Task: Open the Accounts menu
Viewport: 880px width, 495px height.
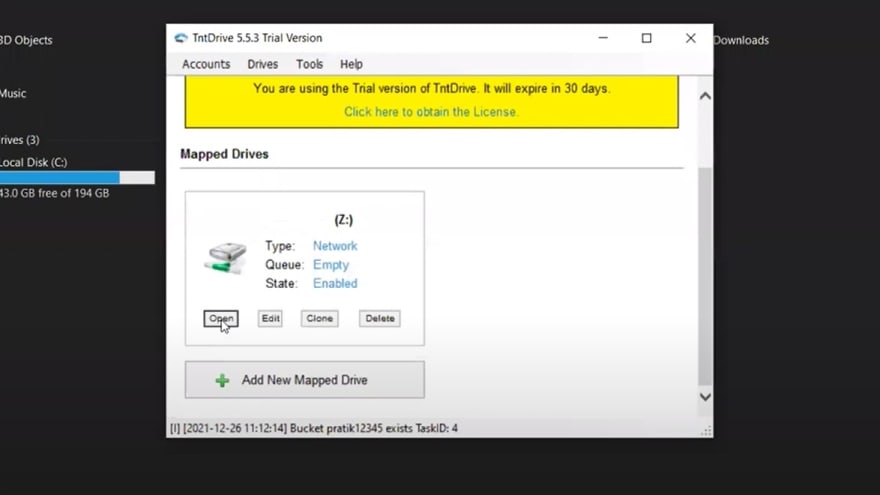Action: pyautogui.click(x=206, y=64)
